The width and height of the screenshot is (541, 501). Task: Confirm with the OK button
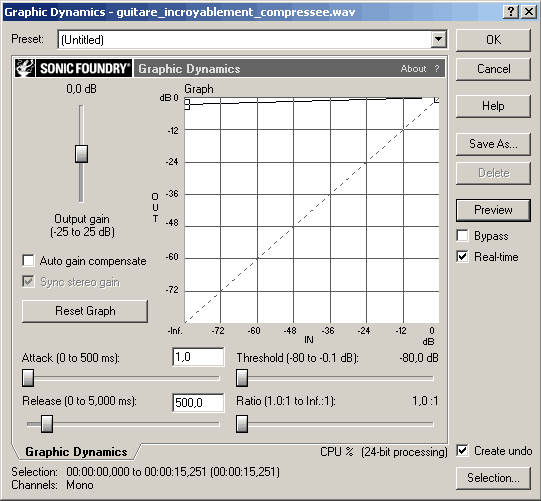click(x=493, y=40)
